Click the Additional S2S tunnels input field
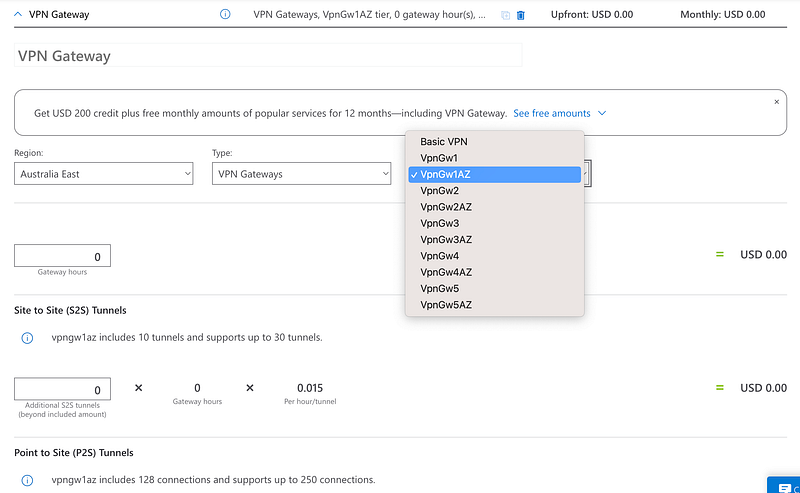This screenshot has width=800, height=493. [63, 389]
